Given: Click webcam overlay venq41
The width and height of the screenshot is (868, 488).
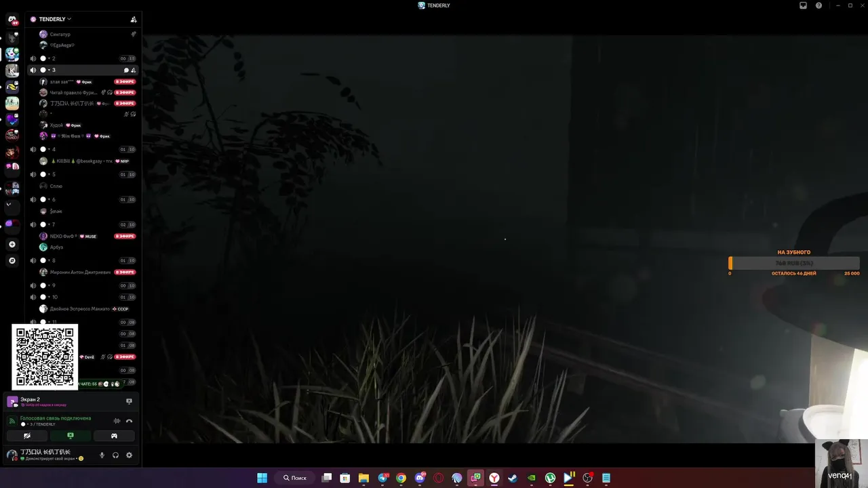Looking at the screenshot, I should pyautogui.click(x=842, y=464).
